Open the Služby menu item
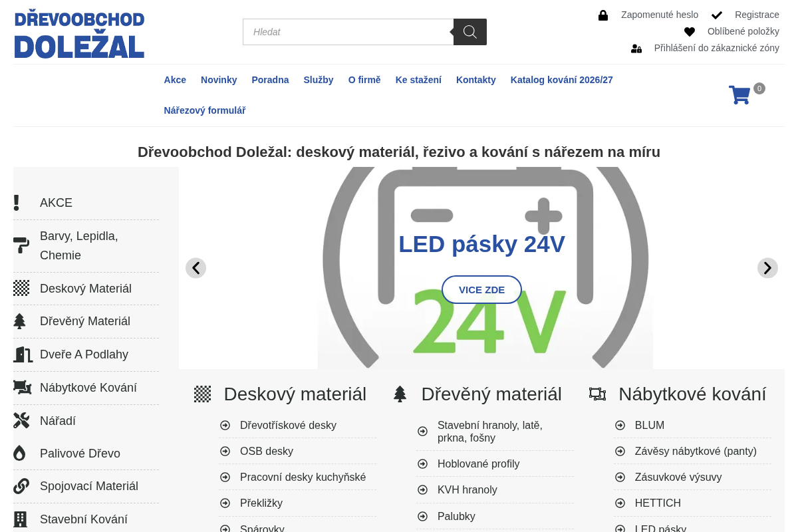 pos(319,80)
